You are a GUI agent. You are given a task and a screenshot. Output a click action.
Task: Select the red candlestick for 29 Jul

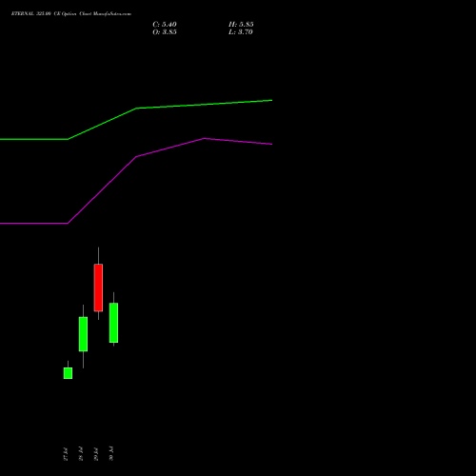pos(98,288)
